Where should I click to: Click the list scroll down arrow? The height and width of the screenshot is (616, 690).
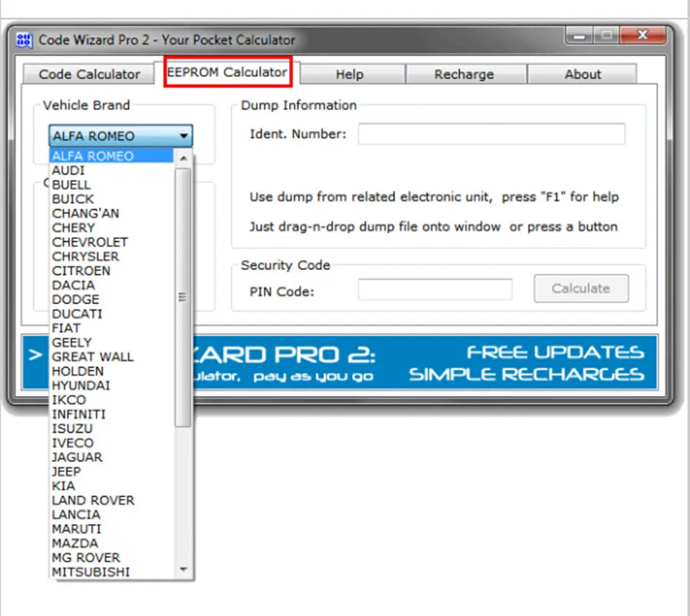183,570
